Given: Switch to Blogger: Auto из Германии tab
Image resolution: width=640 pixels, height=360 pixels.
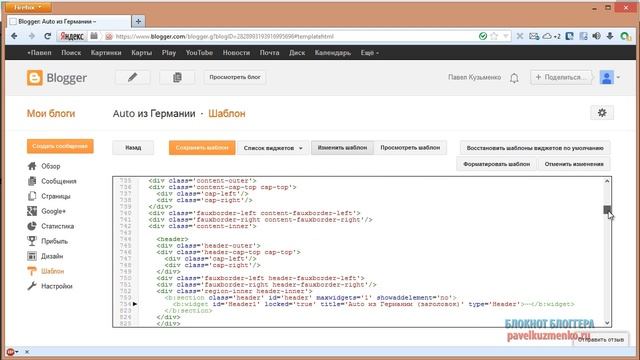Looking at the screenshot, I should click(x=69, y=21).
